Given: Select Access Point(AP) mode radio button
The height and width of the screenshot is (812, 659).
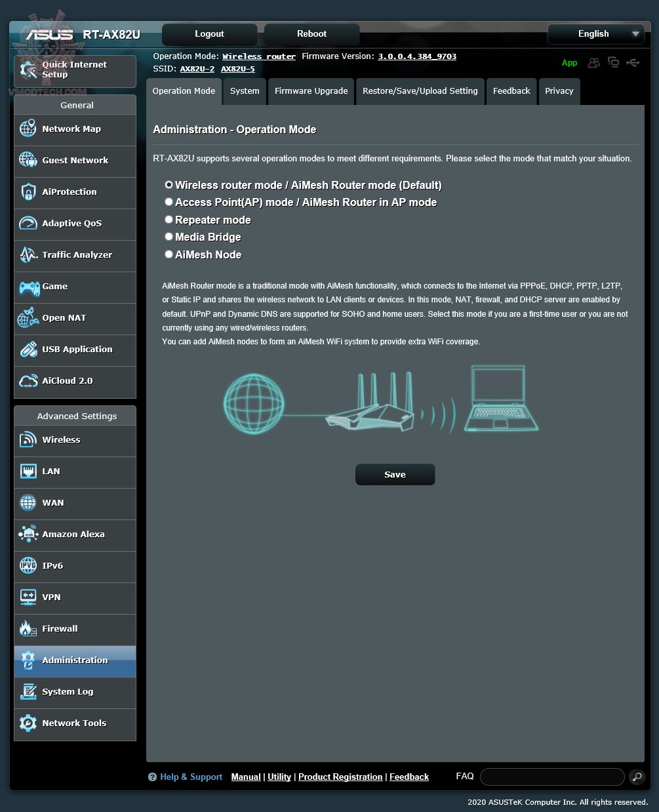Looking at the screenshot, I should pyautogui.click(x=169, y=202).
